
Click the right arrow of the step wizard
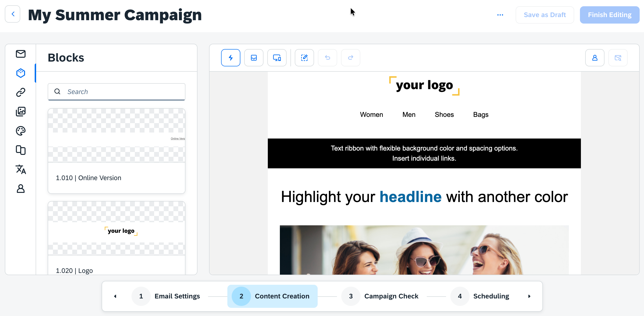[529, 296]
